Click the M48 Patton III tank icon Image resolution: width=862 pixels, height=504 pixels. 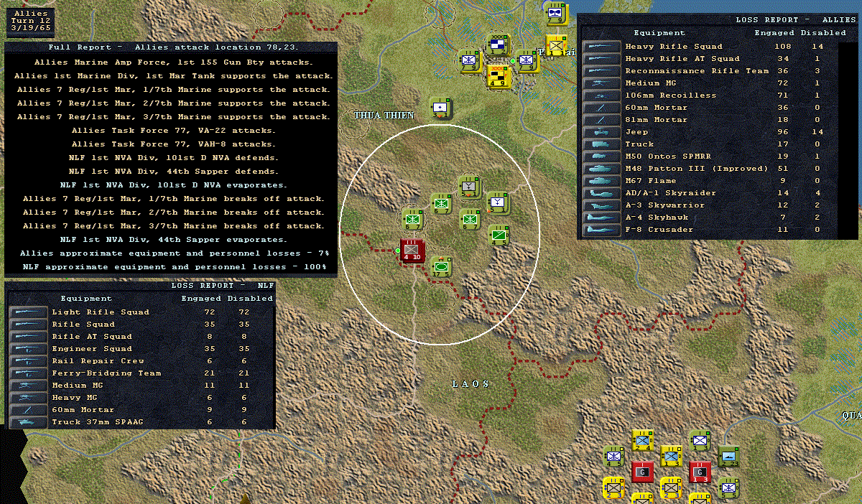601,169
